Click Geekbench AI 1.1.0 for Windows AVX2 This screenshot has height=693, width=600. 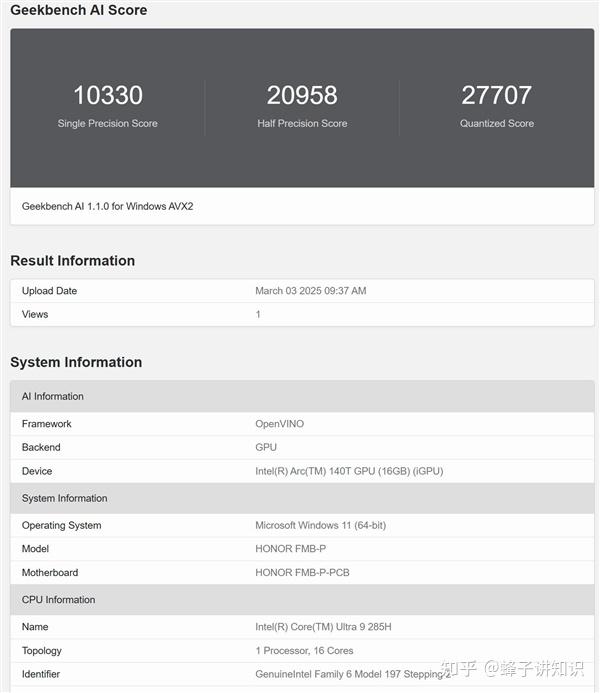(107, 206)
